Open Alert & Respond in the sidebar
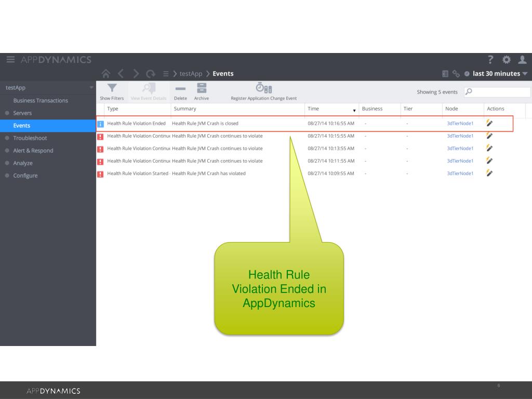The height and width of the screenshot is (399, 532). click(x=33, y=151)
